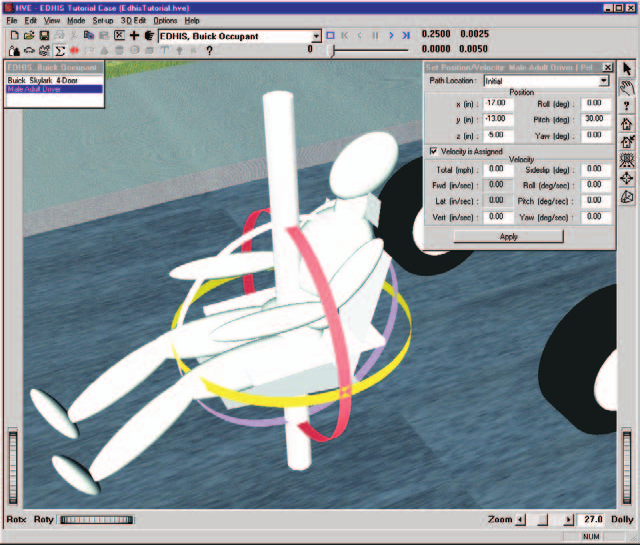The image size is (640, 545).
Task: Open the Help menu
Action: [x=192, y=20]
